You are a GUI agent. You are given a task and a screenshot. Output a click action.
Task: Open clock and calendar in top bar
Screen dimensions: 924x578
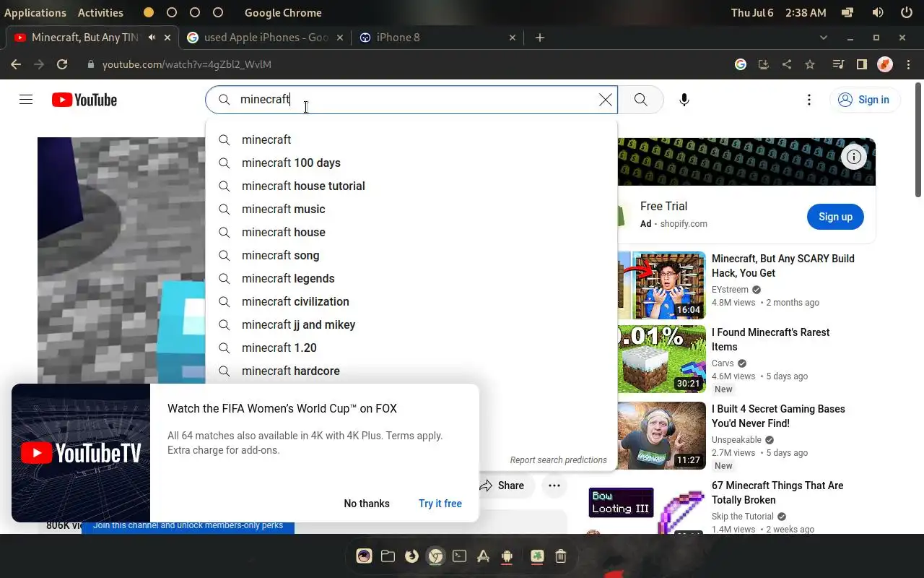tap(779, 12)
